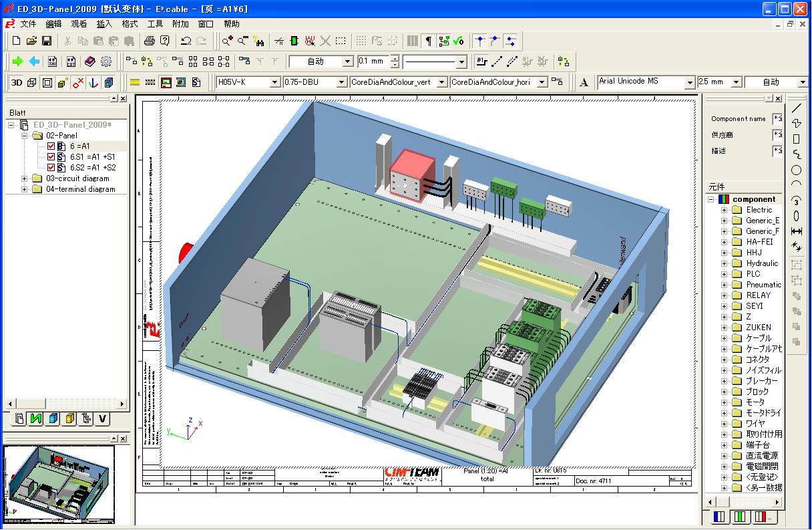This screenshot has height=530, width=812.
Task: Undo the last action
Action: pos(186,41)
